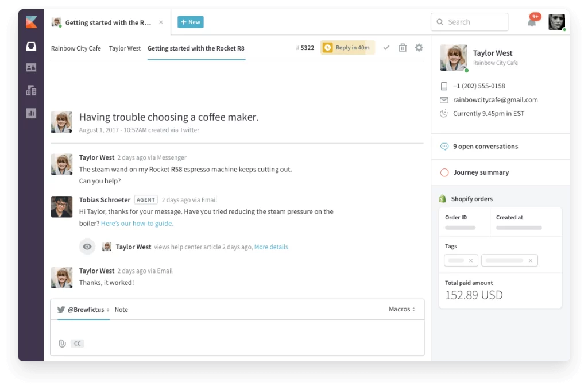Click the 'Reply in 40m' SLA badge
Image resolution: width=588 pixels, height=389 pixels.
[347, 48]
